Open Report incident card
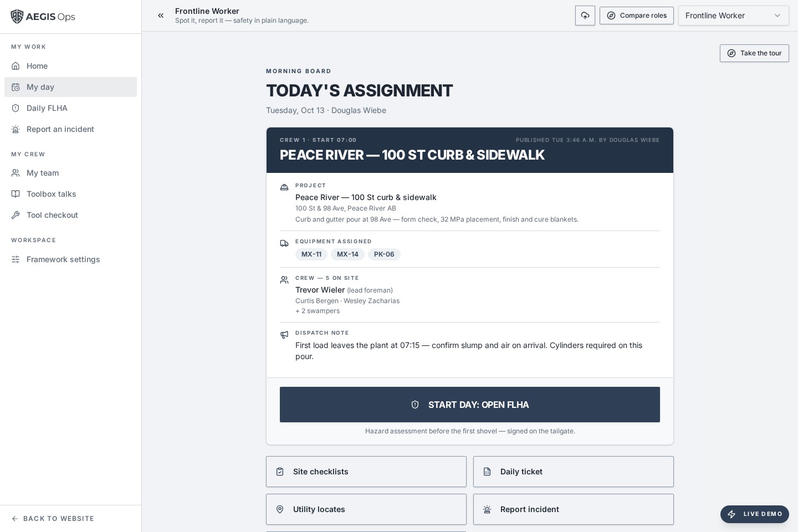 [x=574, y=509]
